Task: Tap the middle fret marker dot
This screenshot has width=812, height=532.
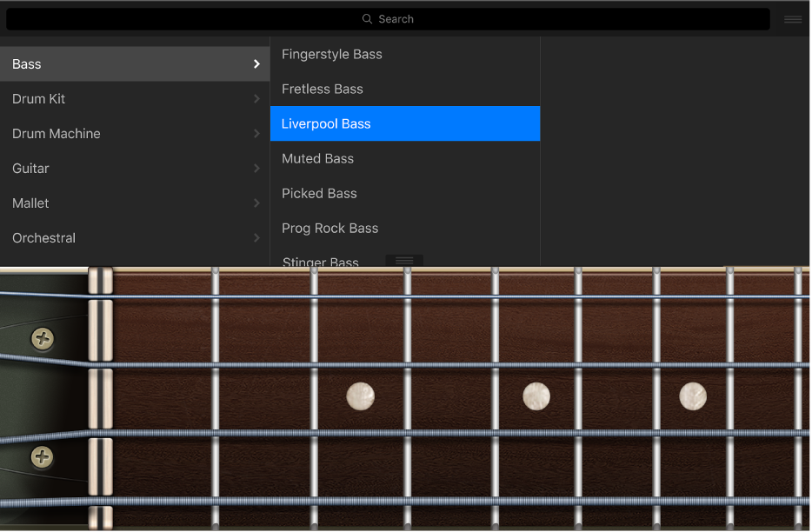Action: coord(536,396)
